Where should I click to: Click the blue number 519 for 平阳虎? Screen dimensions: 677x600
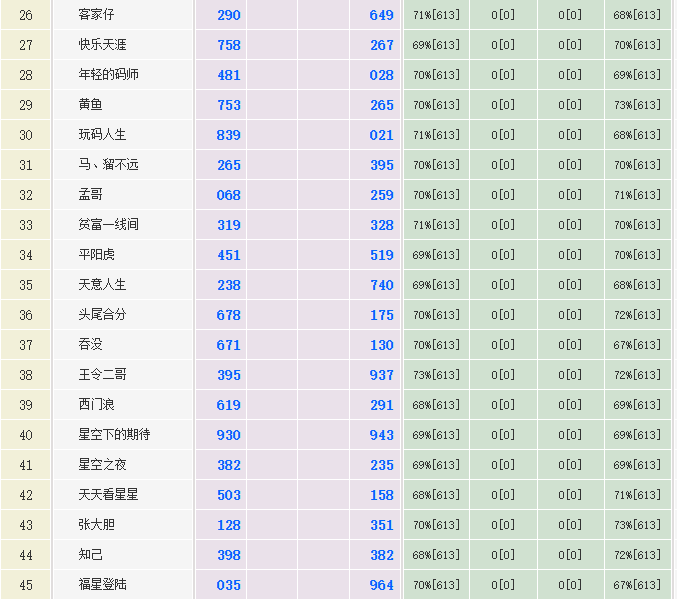pyautogui.click(x=381, y=255)
